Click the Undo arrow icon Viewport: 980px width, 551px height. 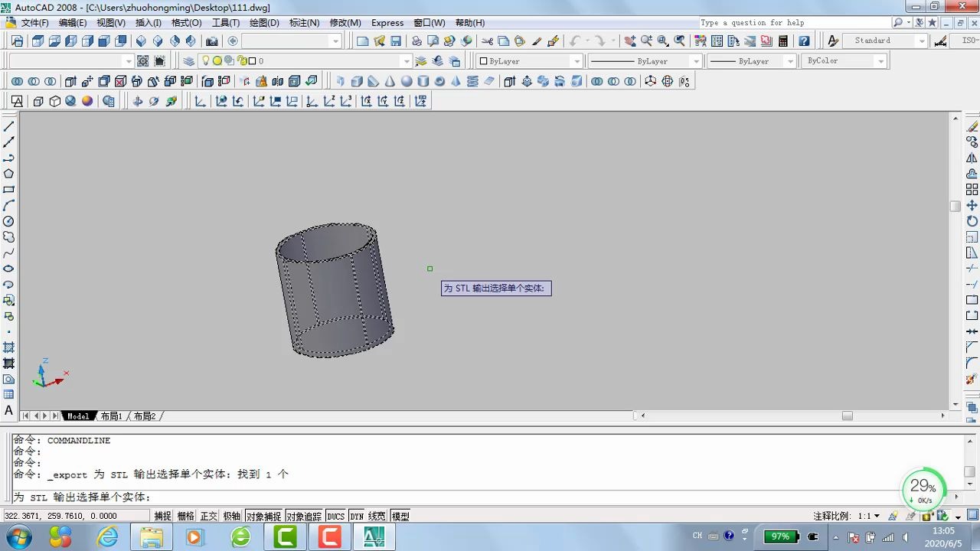coord(574,41)
